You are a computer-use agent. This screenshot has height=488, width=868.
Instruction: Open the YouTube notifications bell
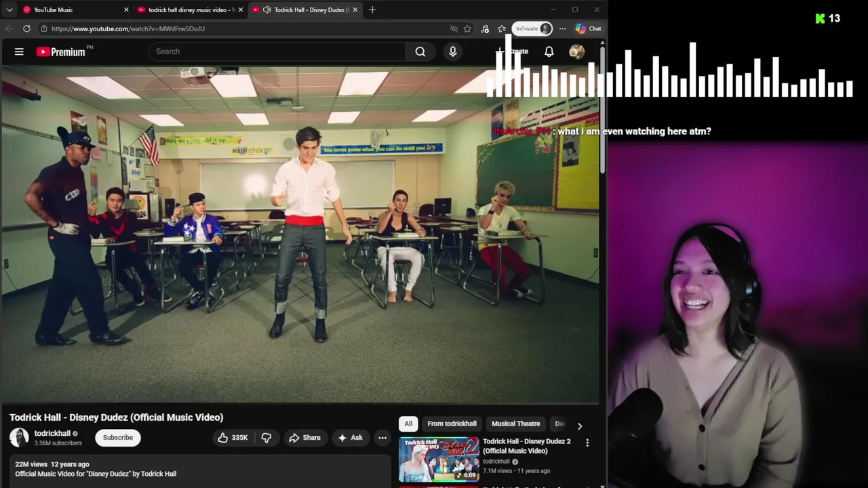tap(549, 52)
